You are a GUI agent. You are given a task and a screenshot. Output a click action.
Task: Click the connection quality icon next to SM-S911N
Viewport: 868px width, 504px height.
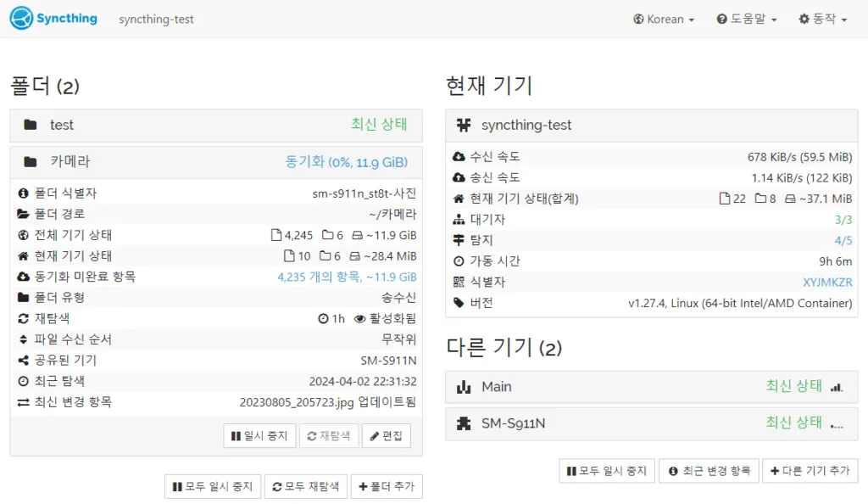click(837, 423)
